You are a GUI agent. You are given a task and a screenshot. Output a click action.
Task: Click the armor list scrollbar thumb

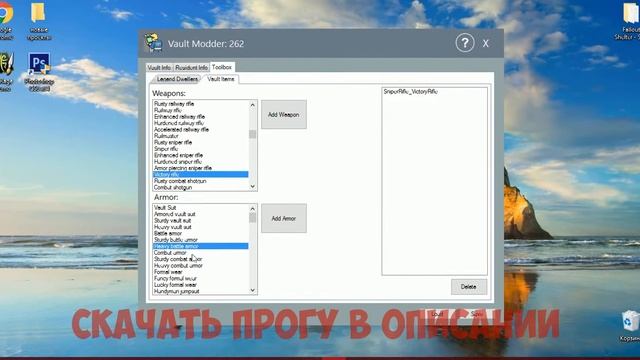252,218
